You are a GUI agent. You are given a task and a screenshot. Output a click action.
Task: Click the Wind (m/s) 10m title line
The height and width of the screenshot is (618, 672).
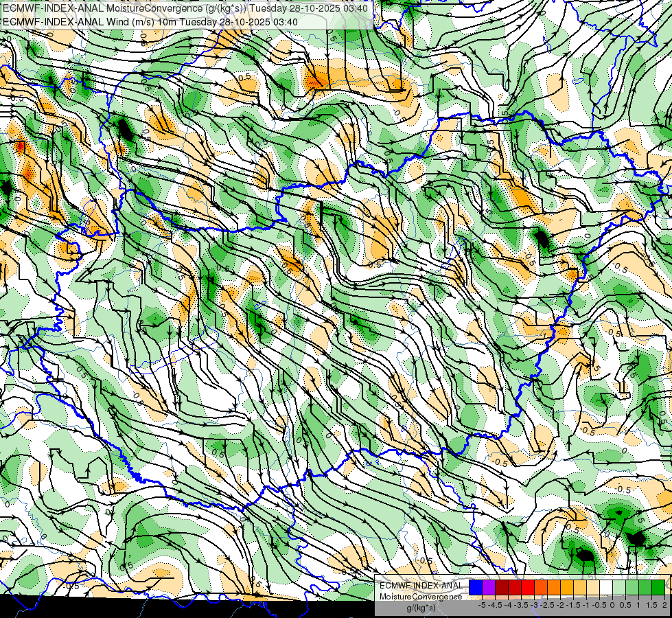(150, 21)
